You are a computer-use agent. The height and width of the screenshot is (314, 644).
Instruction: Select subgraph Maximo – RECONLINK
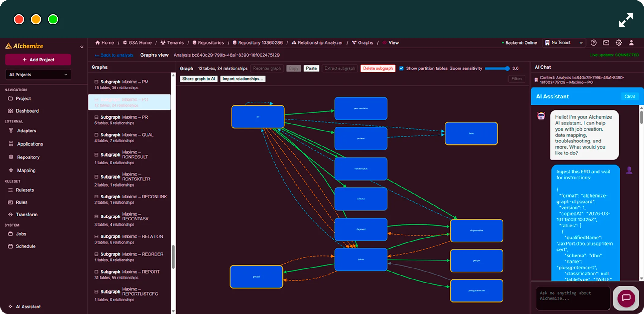point(129,199)
